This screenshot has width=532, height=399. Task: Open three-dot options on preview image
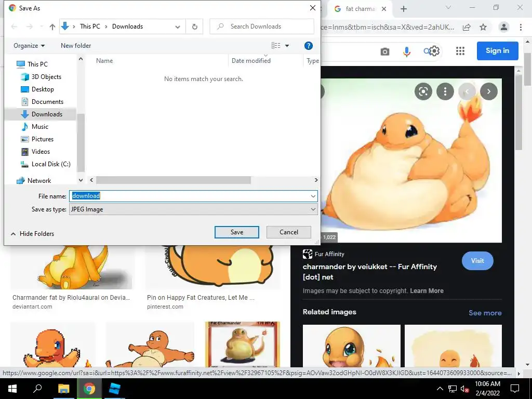click(445, 91)
